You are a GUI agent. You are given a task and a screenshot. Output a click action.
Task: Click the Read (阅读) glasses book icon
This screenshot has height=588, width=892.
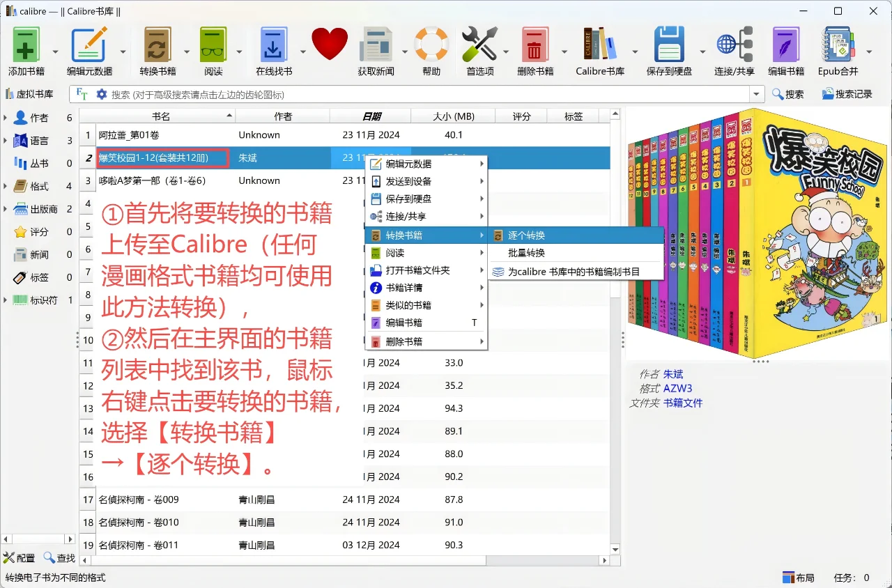(213, 45)
